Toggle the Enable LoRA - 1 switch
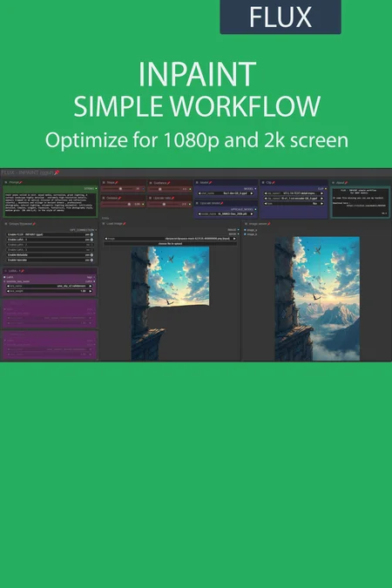The width and height of the screenshot is (392, 588). click(x=91, y=240)
